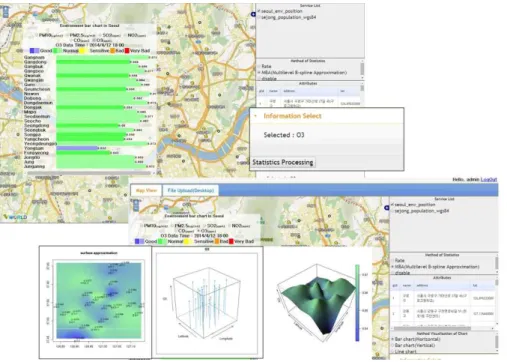The height and width of the screenshot is (362, 507).
Task: Select SO2 radio in upper bar chart
Action: tap(100, 35)
